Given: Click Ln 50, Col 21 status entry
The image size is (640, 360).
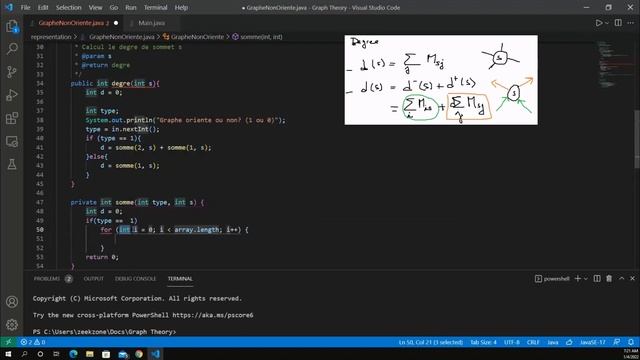Looking at the screenshot, I should pyautogui.click(x=431, y=342).
